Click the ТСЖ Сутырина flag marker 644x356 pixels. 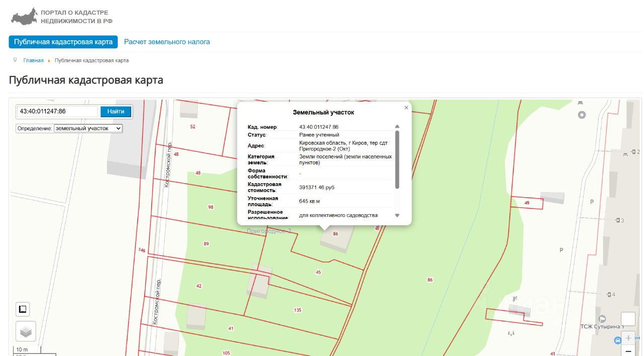[x=602, y=319]
